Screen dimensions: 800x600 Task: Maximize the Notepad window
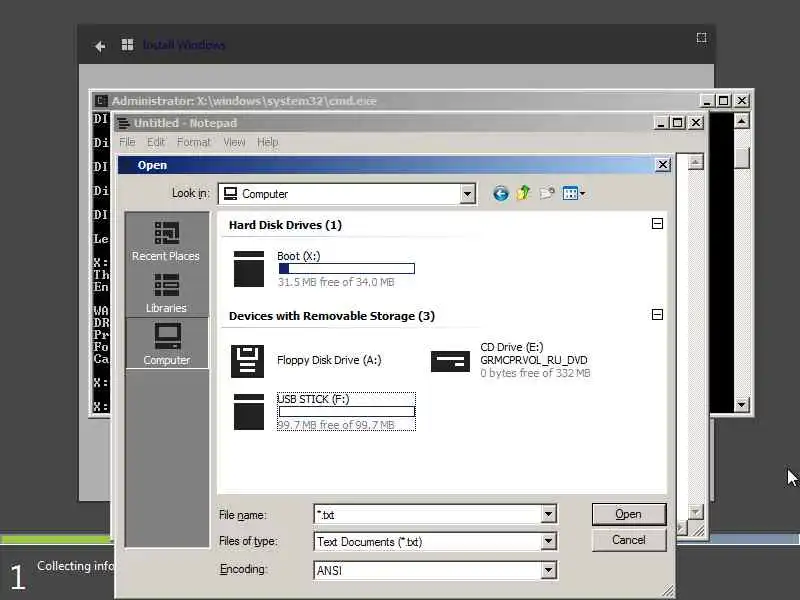click(x=678, y=123)
